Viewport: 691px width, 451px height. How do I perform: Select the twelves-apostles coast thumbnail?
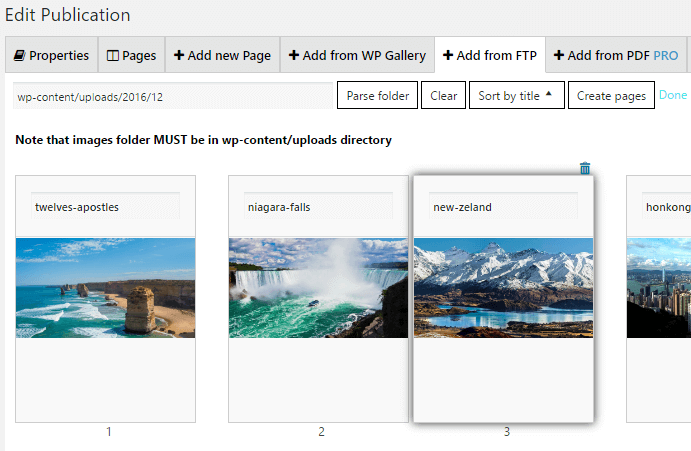(105, 288)
